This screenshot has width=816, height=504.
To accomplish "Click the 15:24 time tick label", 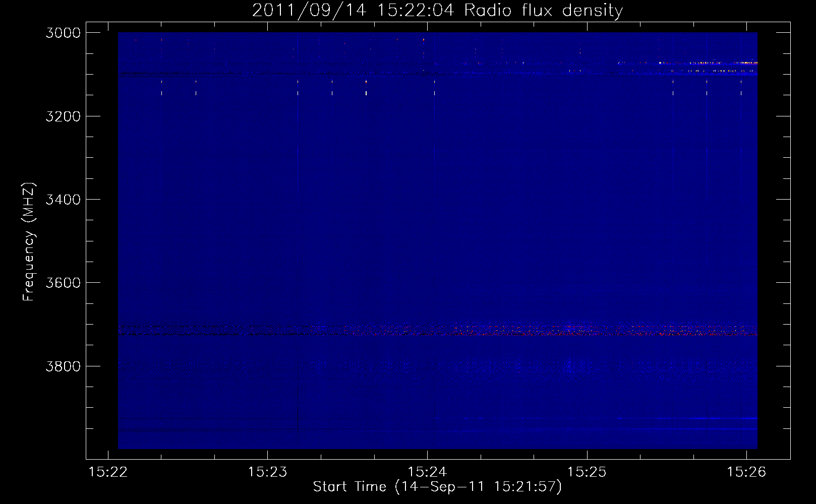I will (427, 472).
